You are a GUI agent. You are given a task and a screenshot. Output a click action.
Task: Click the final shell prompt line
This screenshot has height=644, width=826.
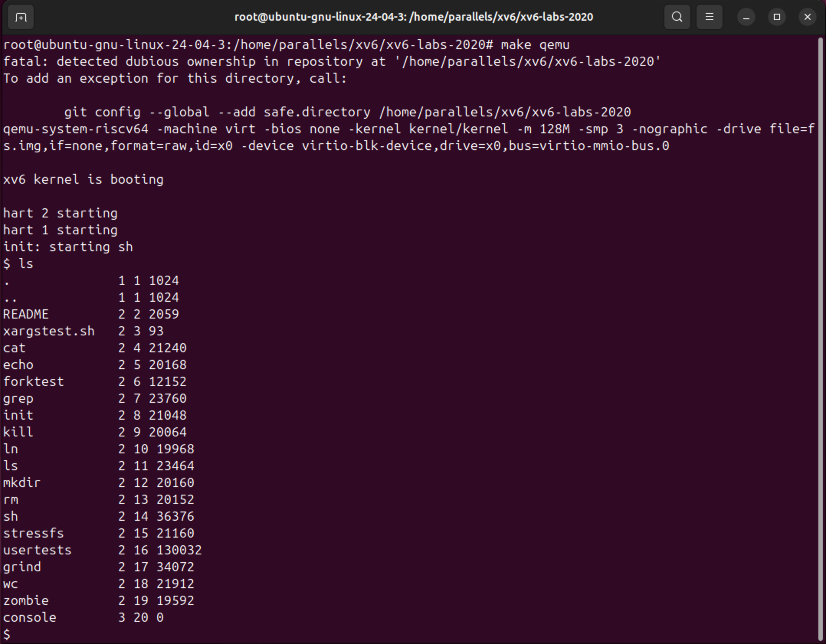[x=7, y=634]
